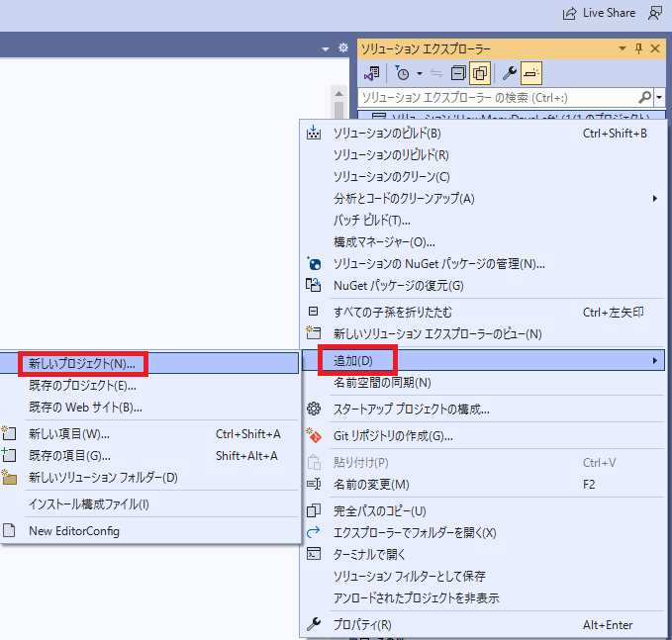Open Solution Explorer properties wrench icon
672x640 pixels.
pos(510,73)
